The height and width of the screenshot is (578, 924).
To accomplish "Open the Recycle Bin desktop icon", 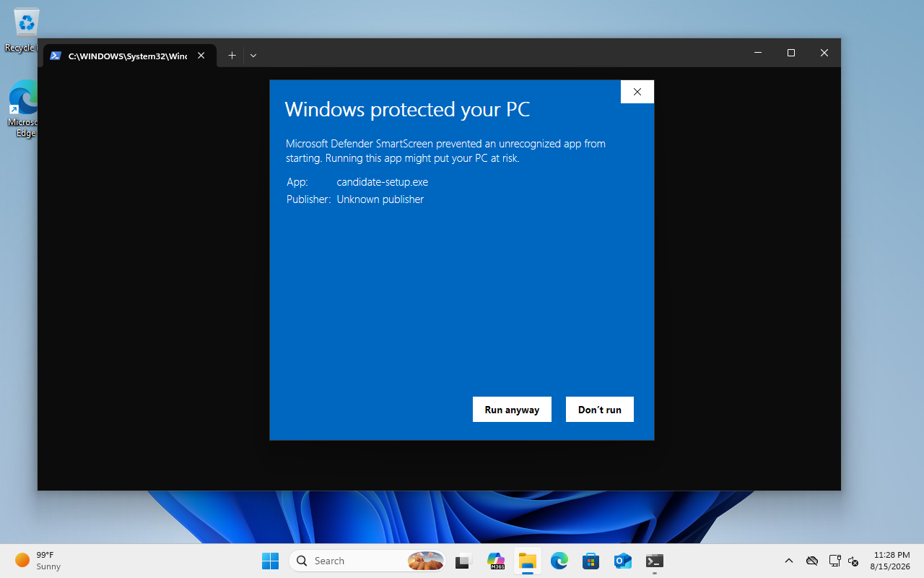I will pos(23,30).
